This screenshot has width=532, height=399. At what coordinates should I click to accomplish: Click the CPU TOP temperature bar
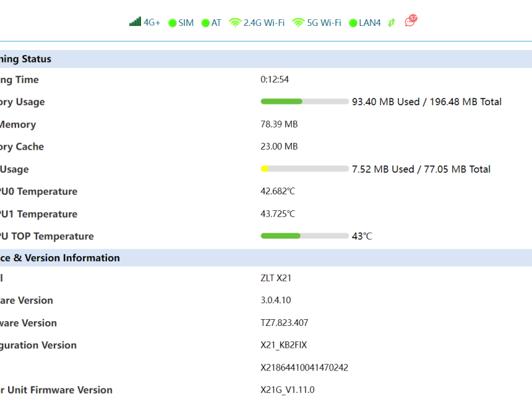305,236
